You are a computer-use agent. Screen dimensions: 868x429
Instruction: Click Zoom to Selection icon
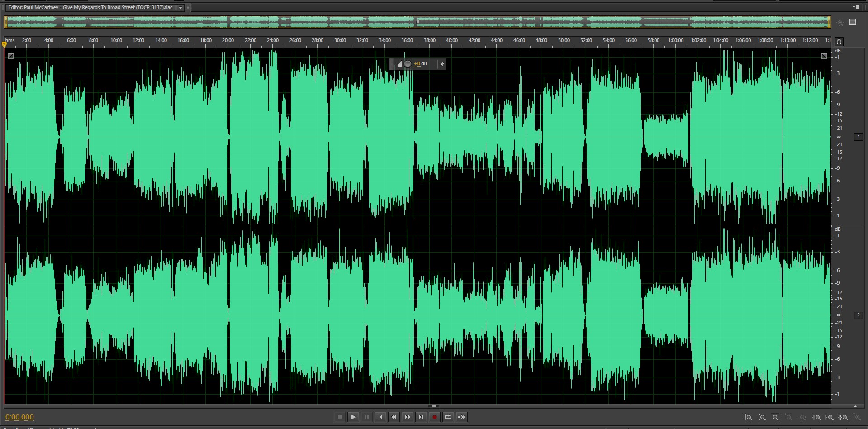pyautogui.click(x=843, y=417)
